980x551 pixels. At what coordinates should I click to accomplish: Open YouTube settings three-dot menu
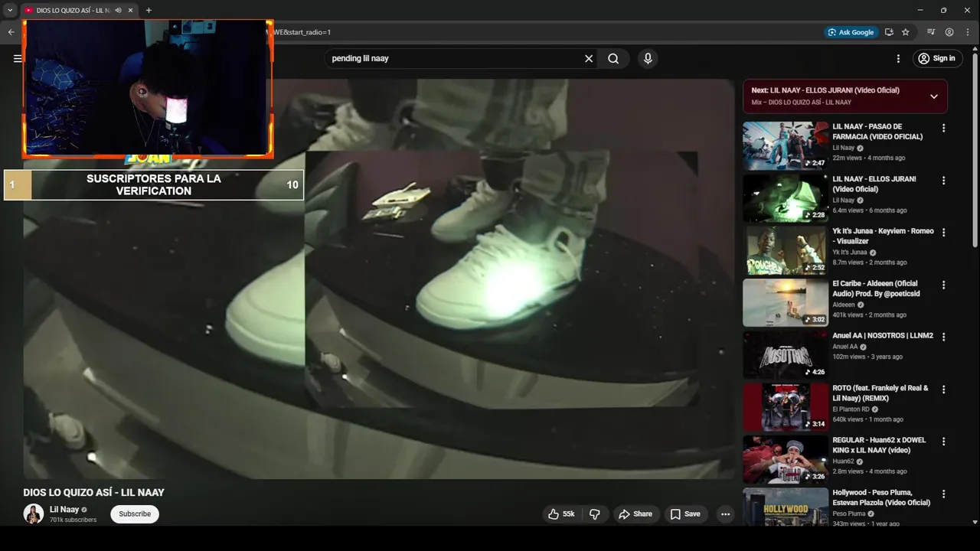tap(898, 59)
